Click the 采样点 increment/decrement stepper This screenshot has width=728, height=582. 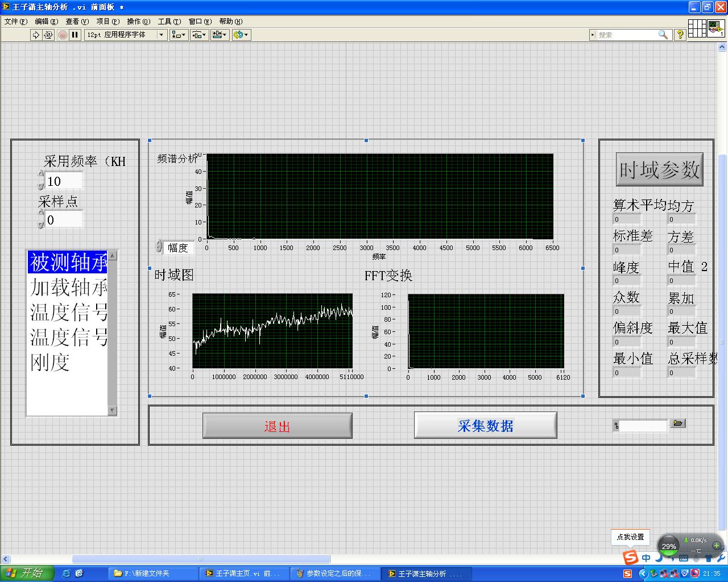[x=41, y=219]
